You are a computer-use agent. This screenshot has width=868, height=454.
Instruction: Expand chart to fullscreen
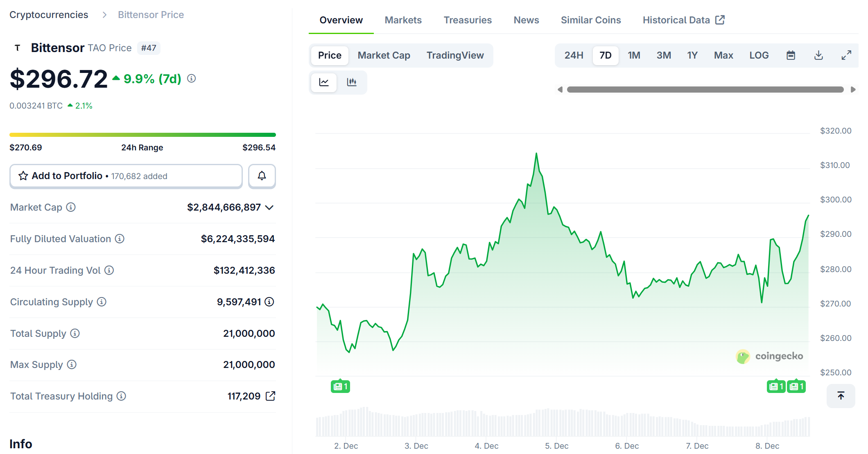pos(846,55)
